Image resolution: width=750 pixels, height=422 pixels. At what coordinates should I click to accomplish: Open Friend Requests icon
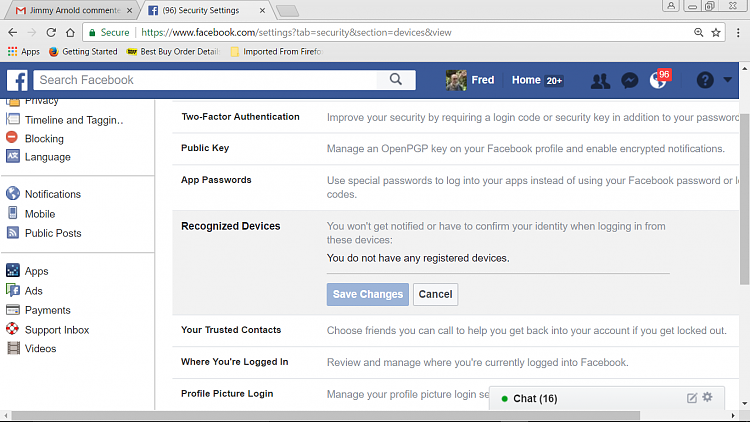(x=600, y=80)
